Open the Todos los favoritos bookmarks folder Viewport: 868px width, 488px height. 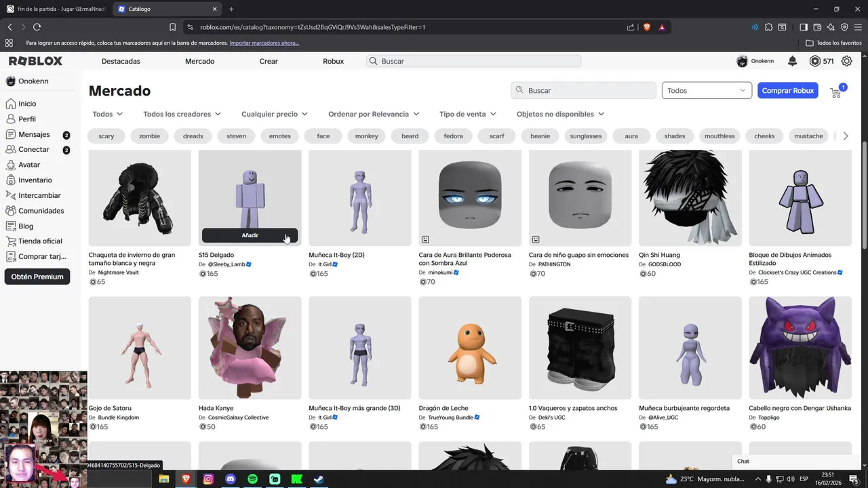click(x=833, y=43)
